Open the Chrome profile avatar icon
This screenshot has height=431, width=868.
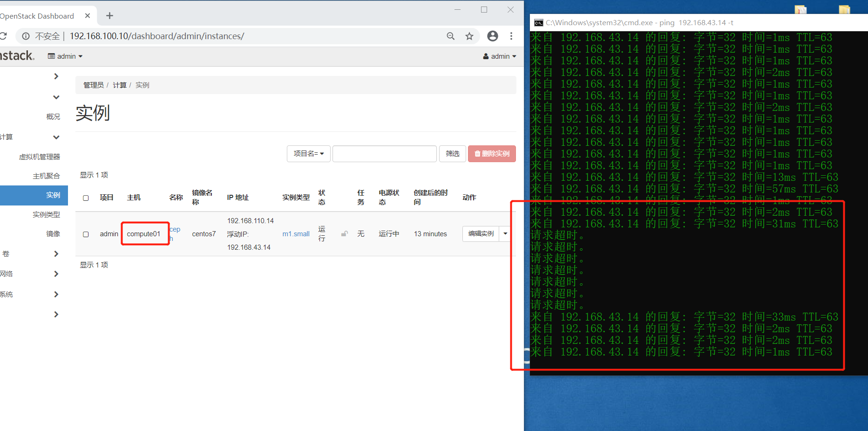coord(492,36)
